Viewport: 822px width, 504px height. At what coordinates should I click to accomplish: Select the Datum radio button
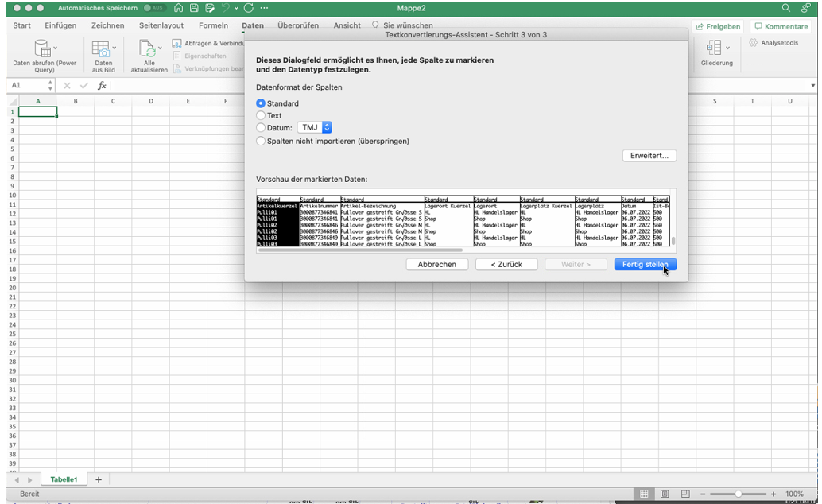pos(261,127)
